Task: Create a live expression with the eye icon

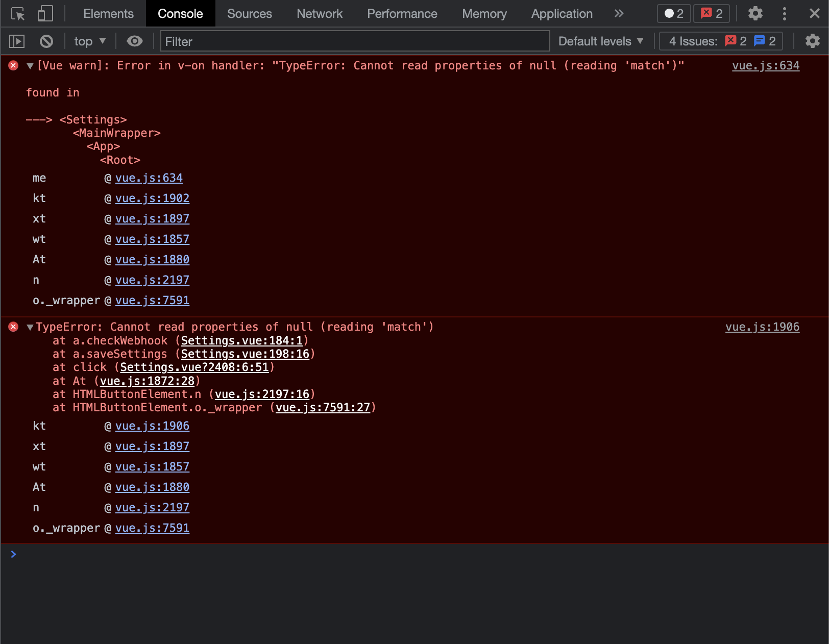Action: (x=134, y=41)
